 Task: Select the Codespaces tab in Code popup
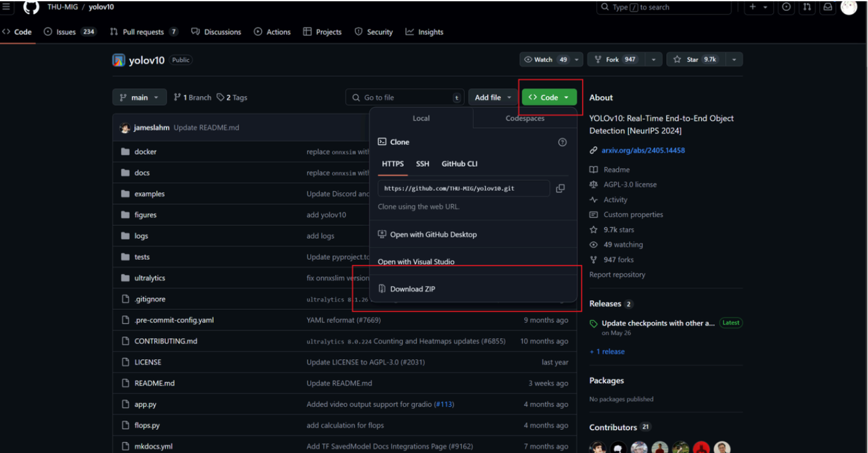525,119
